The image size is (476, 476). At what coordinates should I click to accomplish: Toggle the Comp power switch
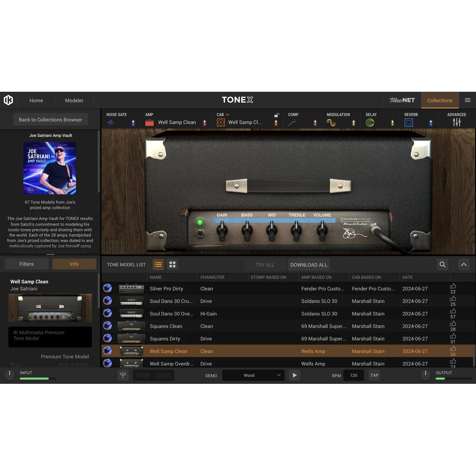315,123
